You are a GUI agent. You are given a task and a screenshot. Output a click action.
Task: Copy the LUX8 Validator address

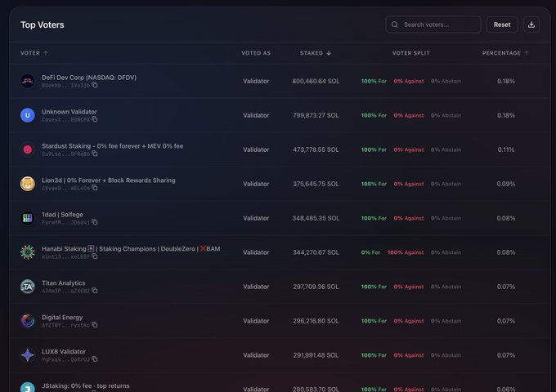pyautogui.click(x=95, y=359)
